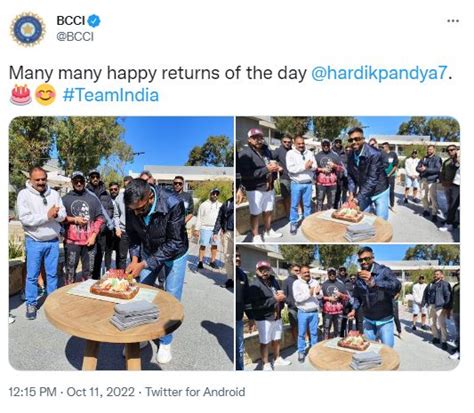Image resolution: width=474 pixels, height=413 pixels.
Task: Click the BCCI display name
Action: coord(71,21)
